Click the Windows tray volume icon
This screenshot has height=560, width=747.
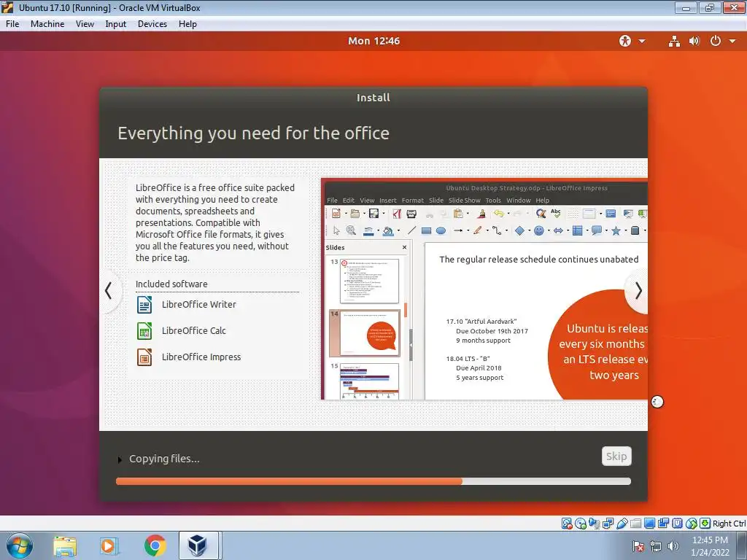pos(673,547)
